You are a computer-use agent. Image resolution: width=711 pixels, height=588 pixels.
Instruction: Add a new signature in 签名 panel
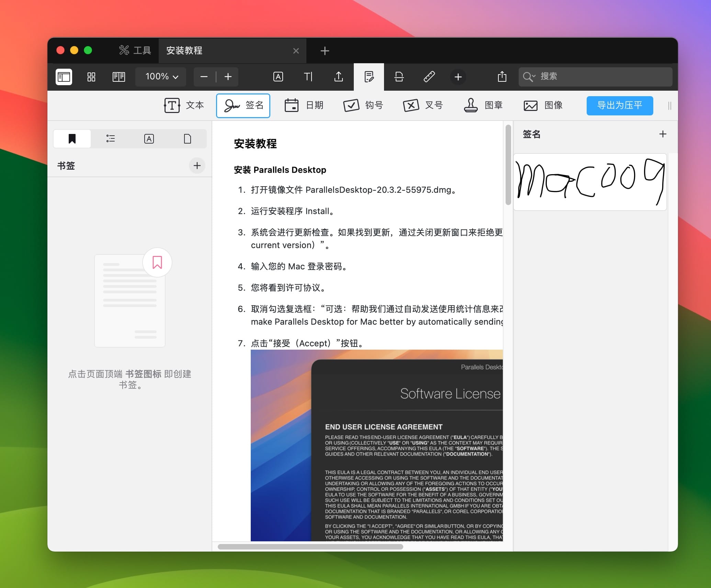(663, 134)
